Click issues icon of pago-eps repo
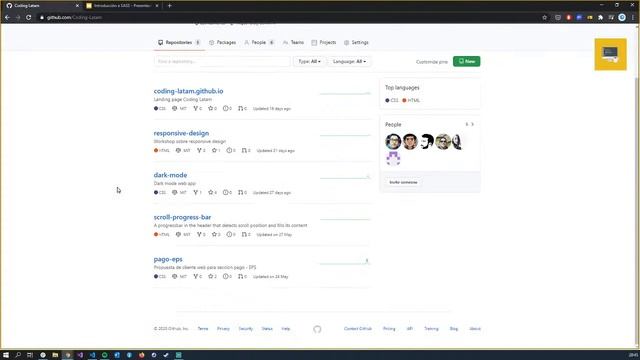The height and width of the screenshot is (360, 640). click(225, 276)
